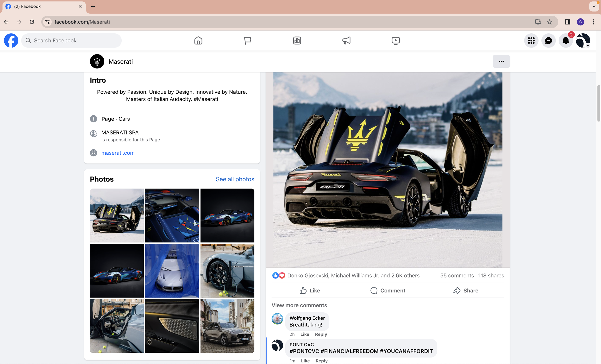This screenshot has height=364, width=601.
Task: Focus the Search Facebook field
Action: click(x=71, y=40)
